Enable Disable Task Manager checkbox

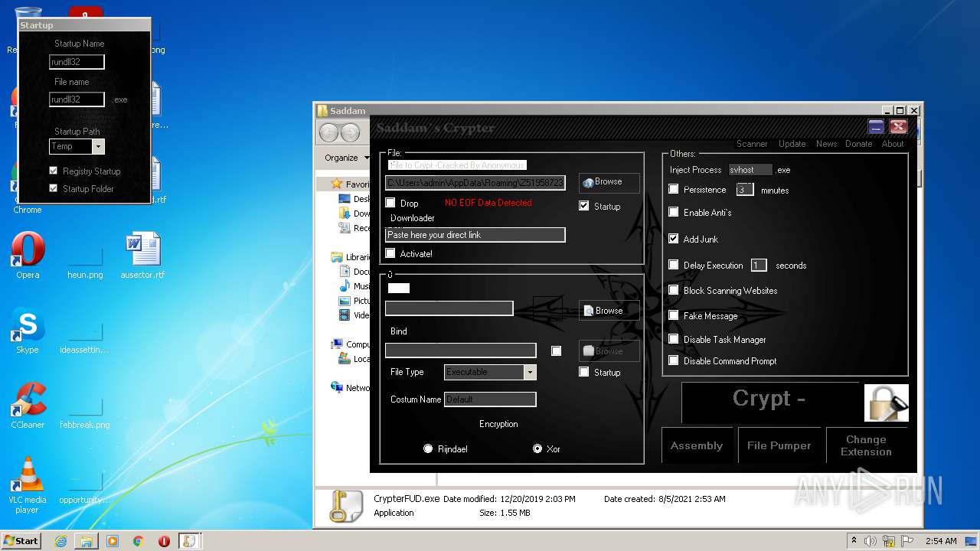pyautogui.click(x=674, y=339)
